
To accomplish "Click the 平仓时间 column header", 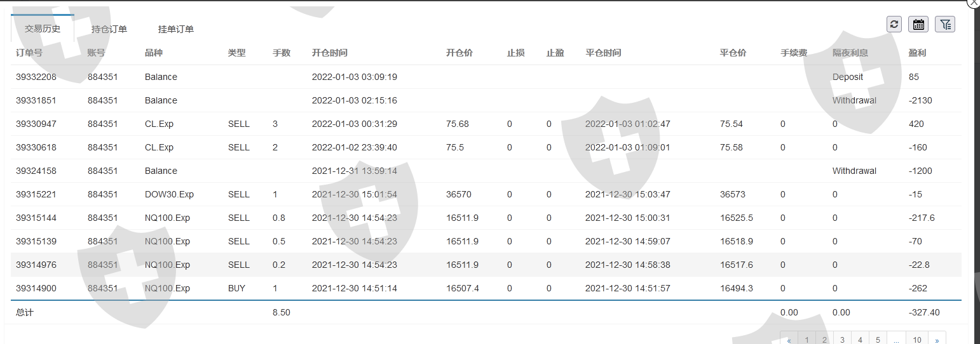I will 604,53.
